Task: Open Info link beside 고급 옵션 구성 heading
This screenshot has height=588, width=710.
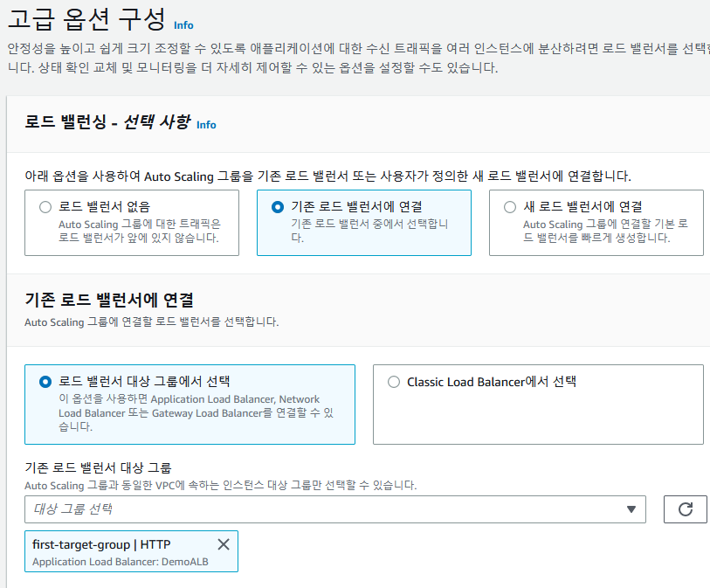Action: (183, 25)
